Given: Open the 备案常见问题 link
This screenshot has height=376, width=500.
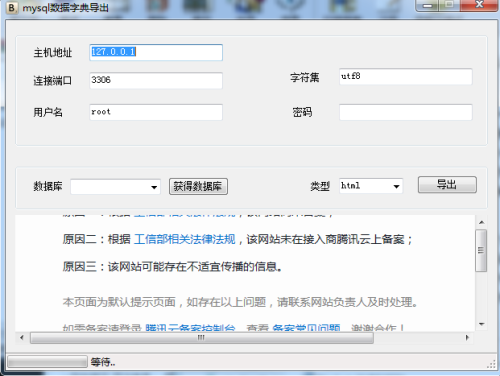Looking at the screenshot, I should tap(306, 328).
